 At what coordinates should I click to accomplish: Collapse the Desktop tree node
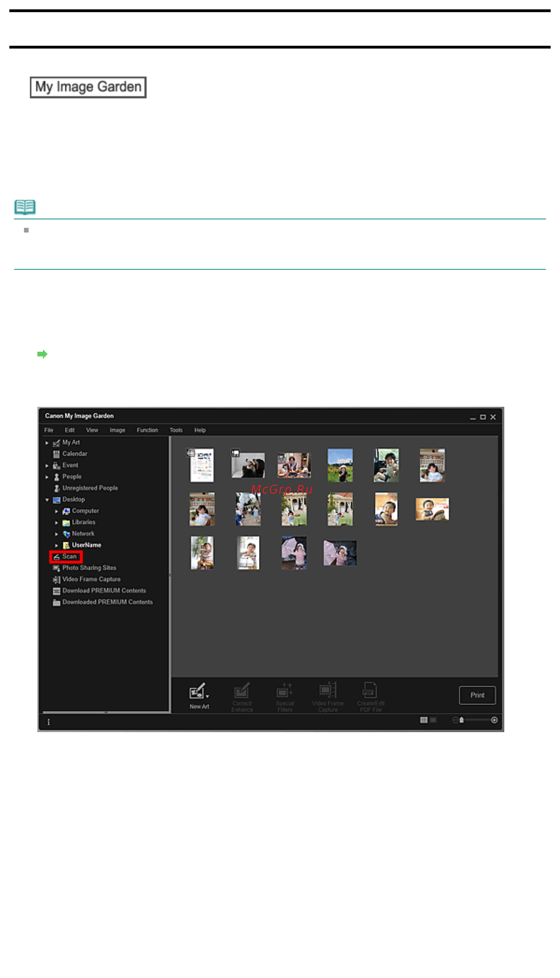point(47,500)
